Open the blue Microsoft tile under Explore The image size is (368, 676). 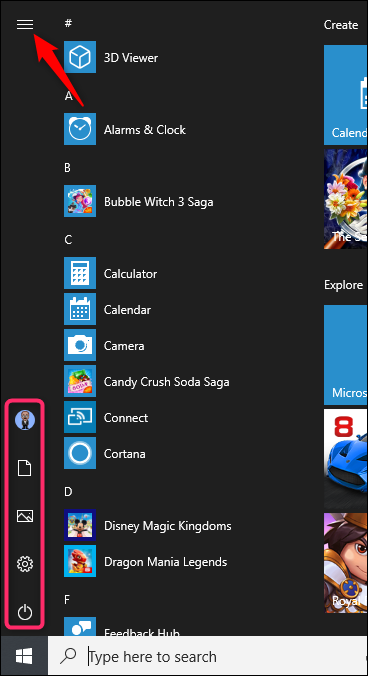(346, 355)
